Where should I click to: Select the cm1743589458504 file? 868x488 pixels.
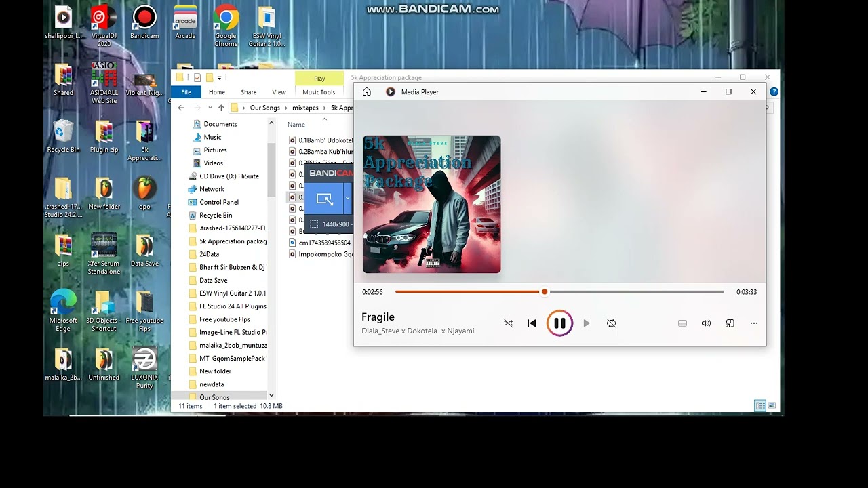(x=320, y=243)
